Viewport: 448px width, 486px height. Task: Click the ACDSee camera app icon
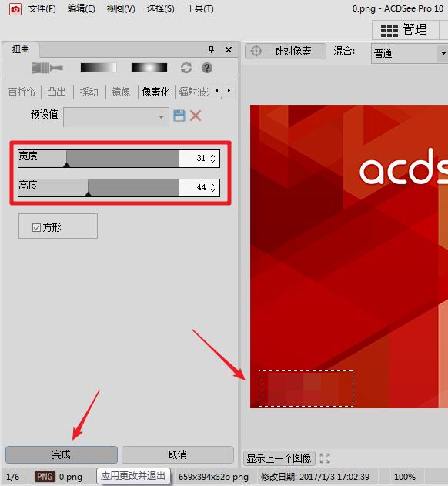[x=15, y=9]
